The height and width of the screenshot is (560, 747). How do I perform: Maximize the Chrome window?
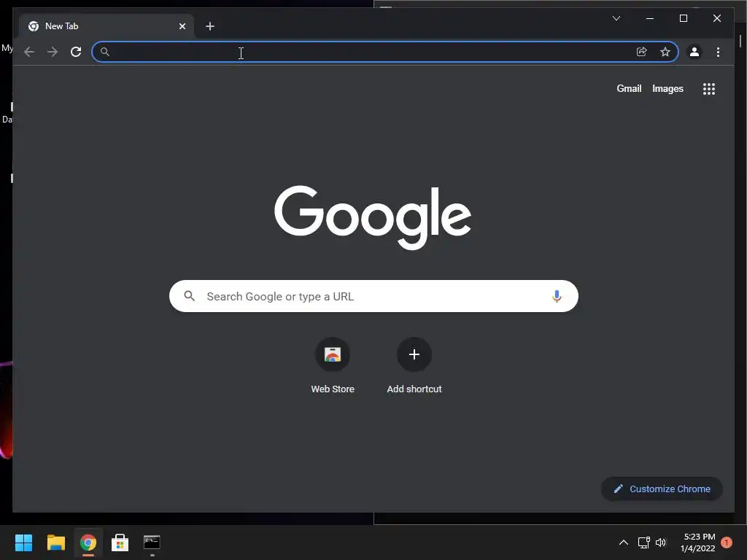(x=683, y=18)
